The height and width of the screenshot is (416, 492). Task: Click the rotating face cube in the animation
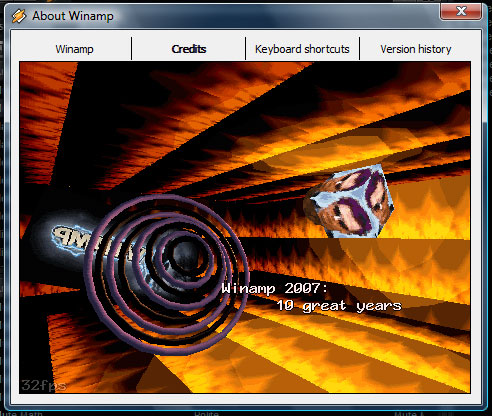(348, 202)
